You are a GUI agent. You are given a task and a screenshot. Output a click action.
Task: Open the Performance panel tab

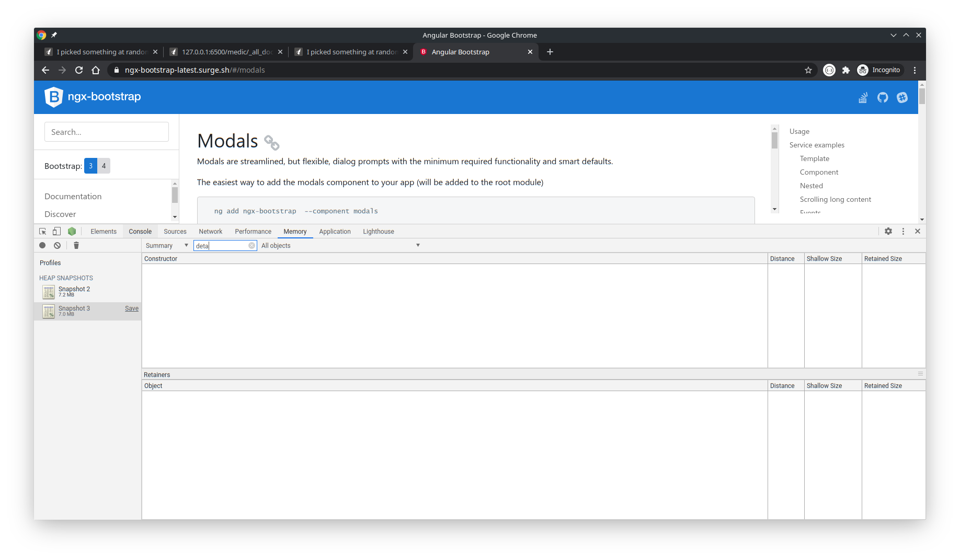tap(253, 231)
